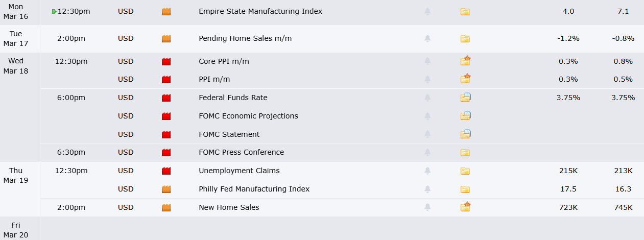Expand details folder for FOMC Economic Projections

465,116
